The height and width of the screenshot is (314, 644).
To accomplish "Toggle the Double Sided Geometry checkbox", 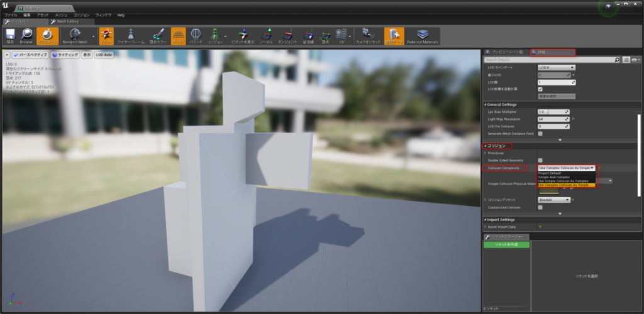I will (540, 160).
